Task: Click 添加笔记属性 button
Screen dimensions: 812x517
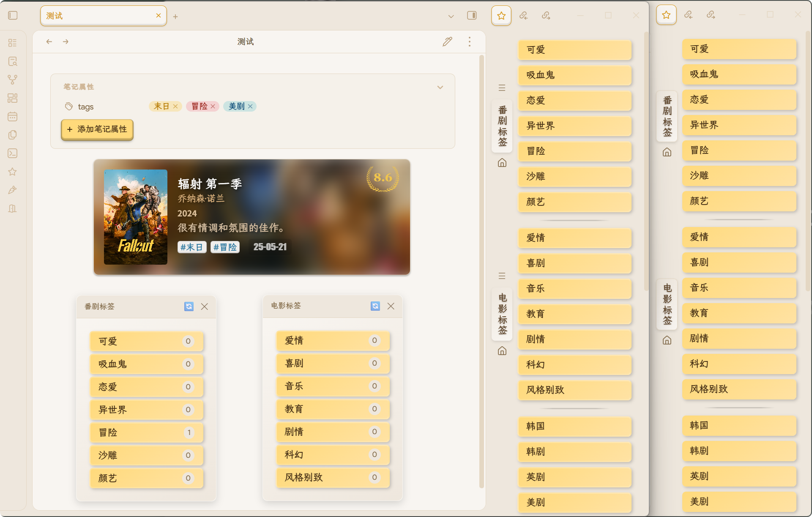Action: [97, 129]
